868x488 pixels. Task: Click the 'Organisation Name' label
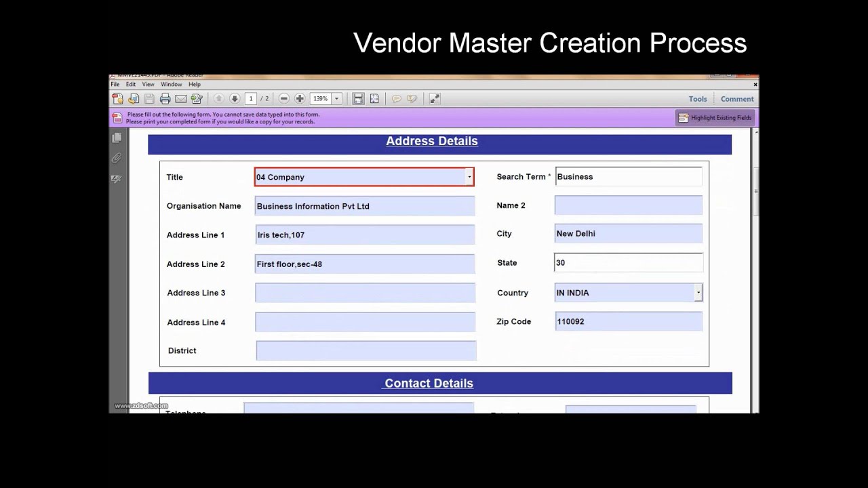tap(203, 206)
